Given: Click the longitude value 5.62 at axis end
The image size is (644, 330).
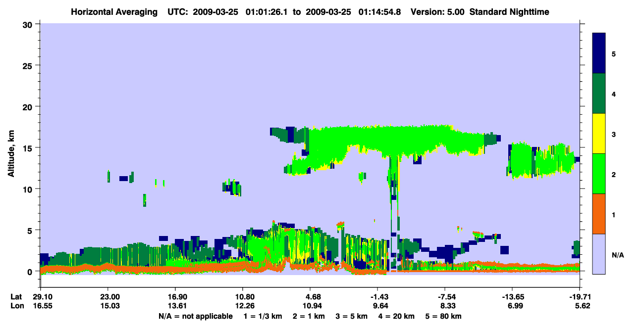Looking at the screenshot, I should pyautogui.click(x=581, y=306).
